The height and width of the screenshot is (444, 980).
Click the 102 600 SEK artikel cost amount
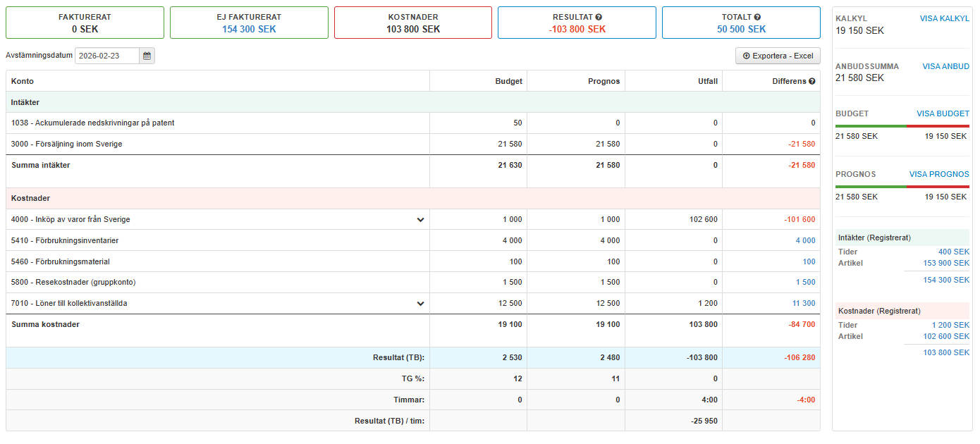point(946,336)
